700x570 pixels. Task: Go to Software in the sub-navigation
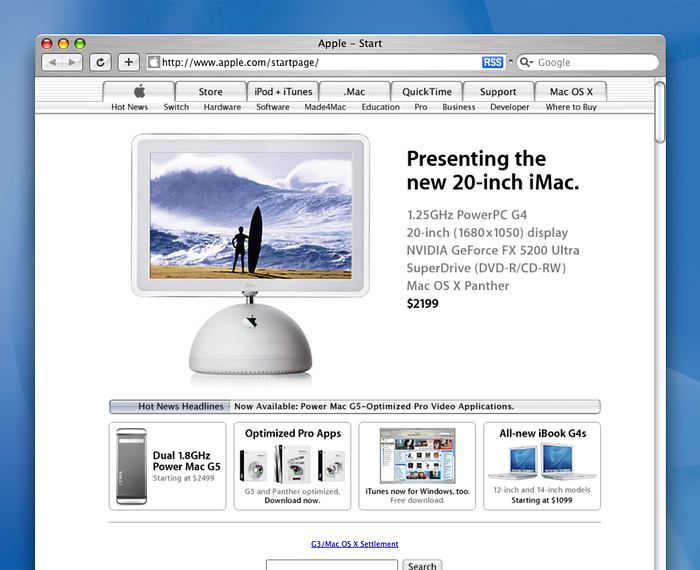coord(273,107)
